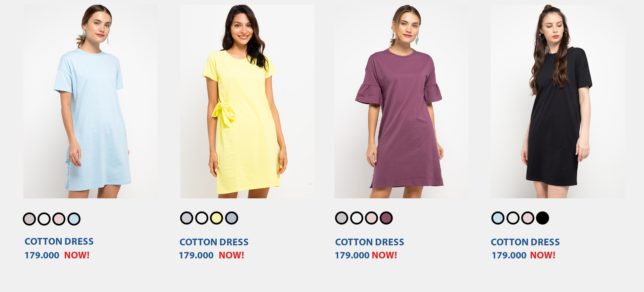Choose yellow swatch under the yellow dress
644x292 pixels.
point(216,218)
